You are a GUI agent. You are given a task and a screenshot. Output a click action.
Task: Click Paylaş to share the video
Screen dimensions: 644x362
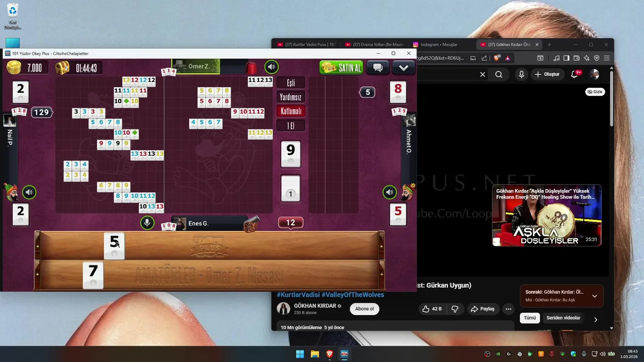pos(483,309)
